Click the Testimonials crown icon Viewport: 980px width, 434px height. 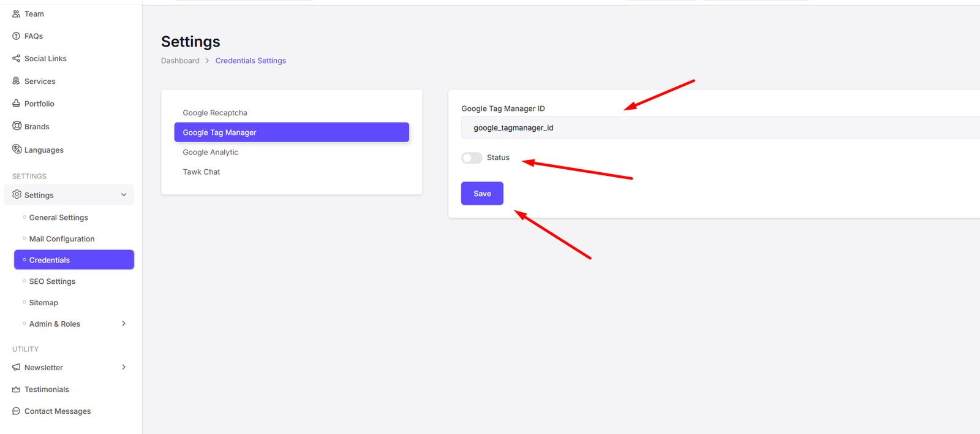[17, 389]
